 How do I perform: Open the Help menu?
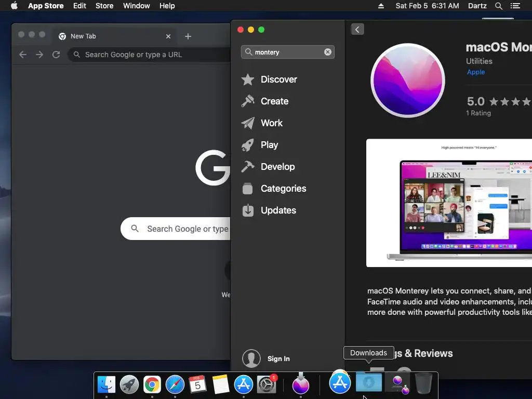[167, 6]
